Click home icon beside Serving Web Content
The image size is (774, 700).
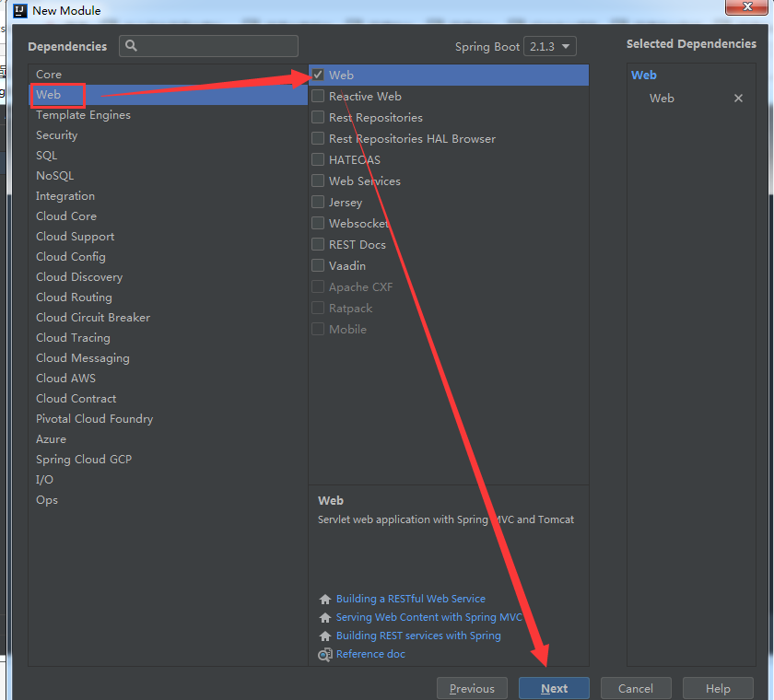(324, 618)
